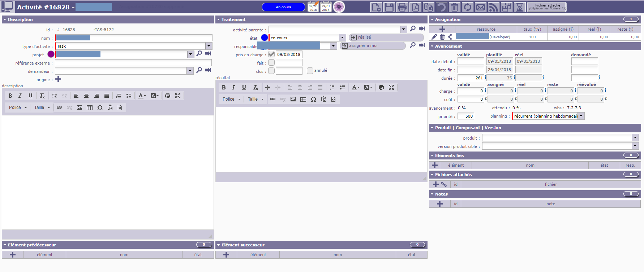The width and height of the screenshot is (644, 272).
Task: Undo changes with the undo arrow icon
Action: 441,7
